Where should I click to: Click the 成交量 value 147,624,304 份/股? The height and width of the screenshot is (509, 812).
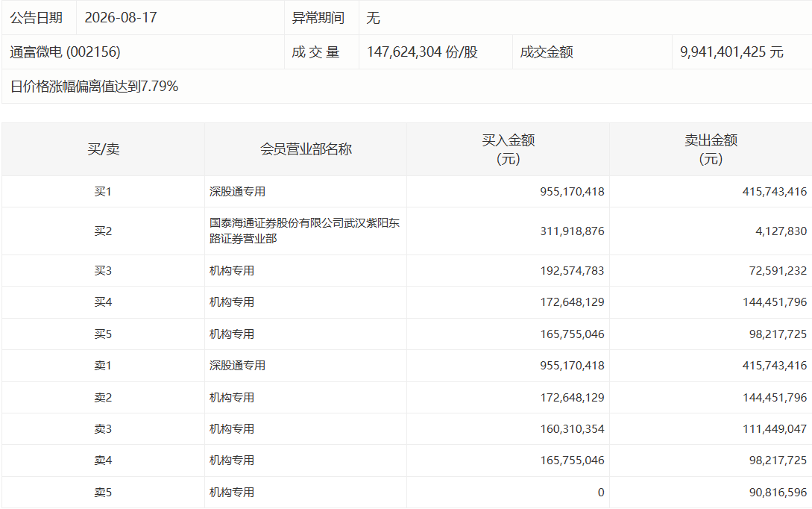click(422, 51)
